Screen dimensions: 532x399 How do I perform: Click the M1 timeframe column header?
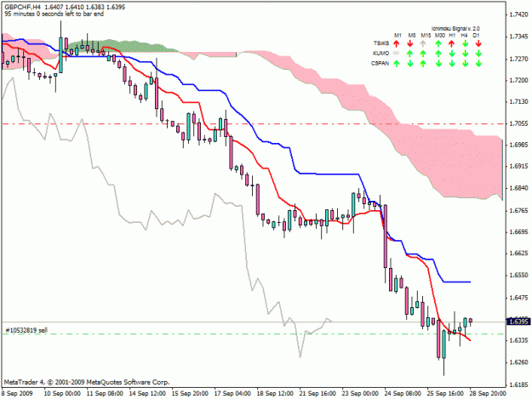[398, 35]
